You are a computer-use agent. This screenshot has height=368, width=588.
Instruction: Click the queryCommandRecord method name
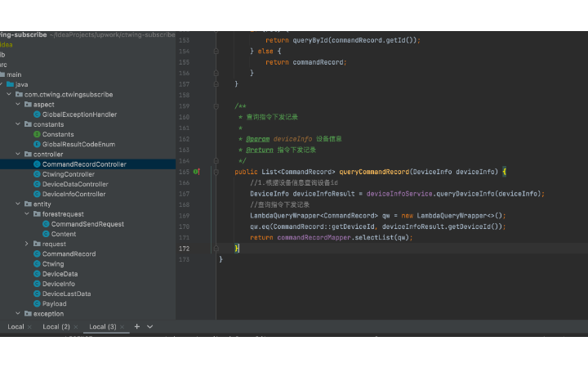tap(374, 172)
